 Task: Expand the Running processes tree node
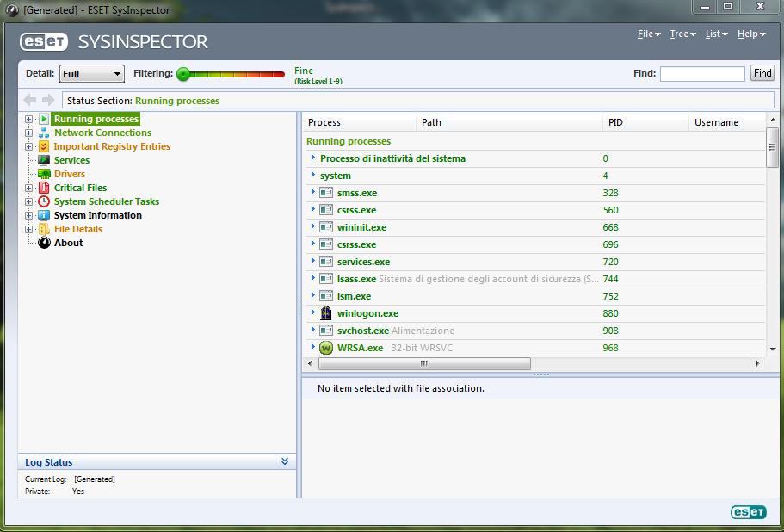coord(28,119)
